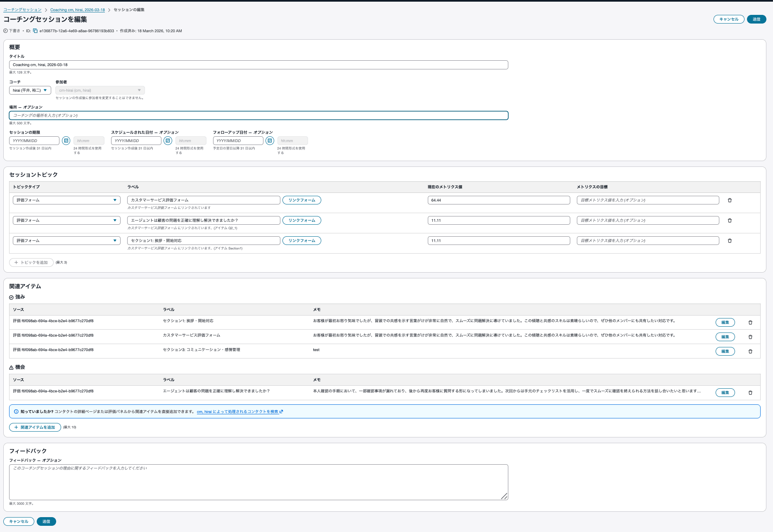This screenshot has width=773, height=532.
Task: Click リンクフォーム for the second topic
Action: (x=301, y=221)
